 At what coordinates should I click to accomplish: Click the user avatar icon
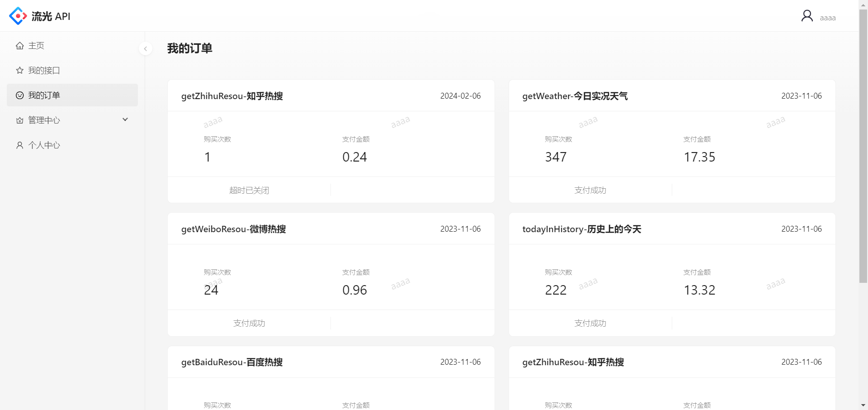pyautogui.click(x=807, y=16)
